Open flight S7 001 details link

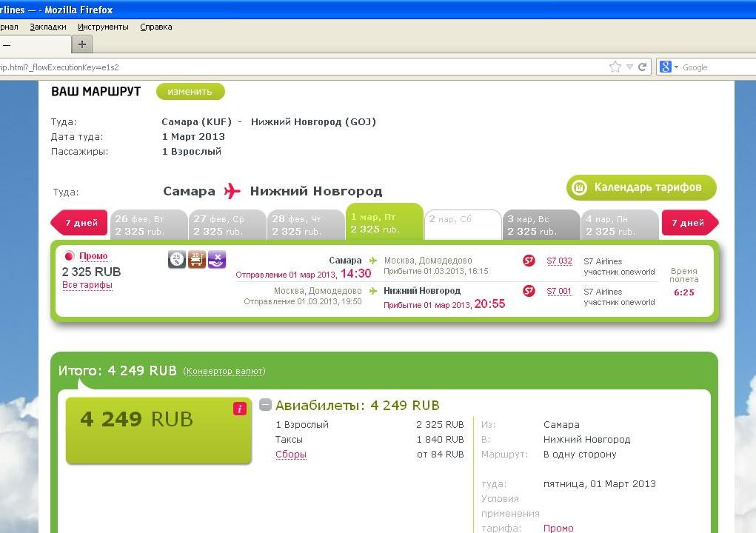(559, 291)
